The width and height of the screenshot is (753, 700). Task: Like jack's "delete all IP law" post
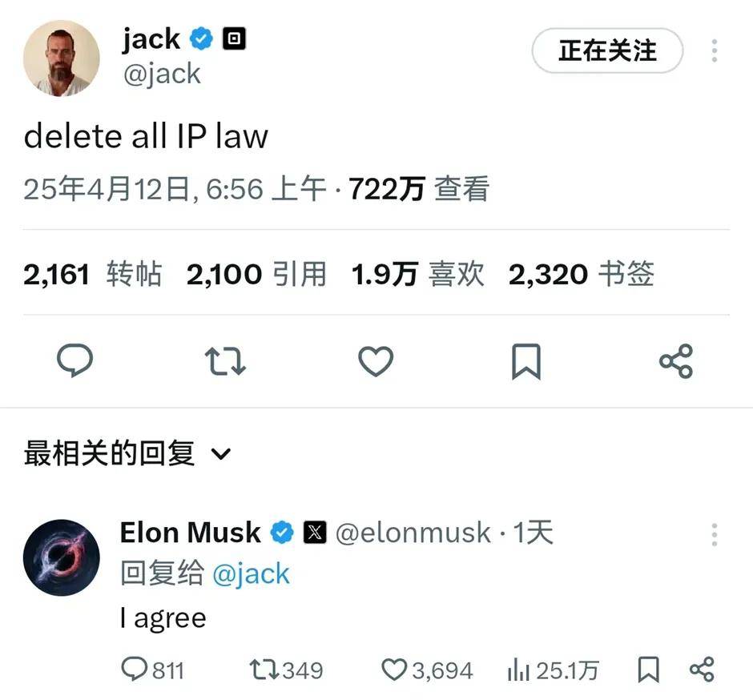point(376,361)
